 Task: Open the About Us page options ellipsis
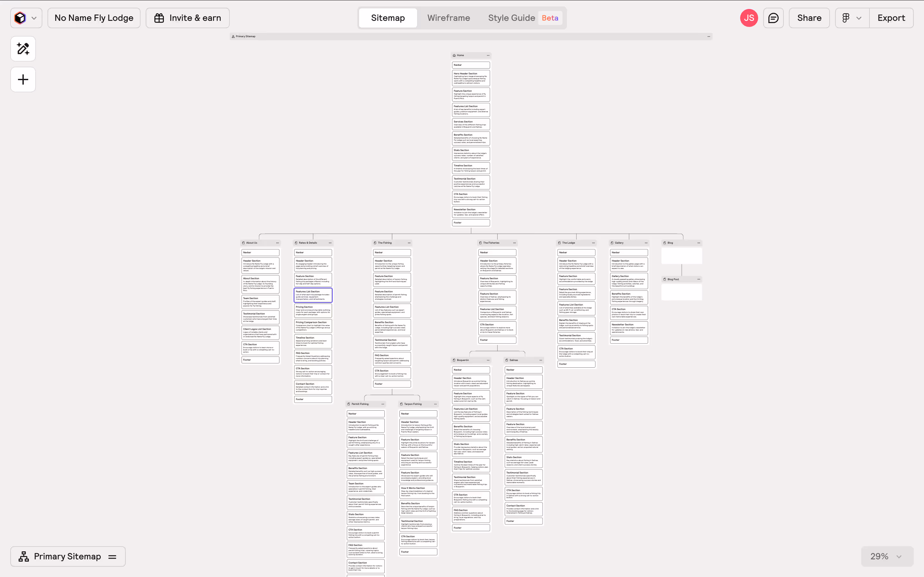[x=278, y=243]
